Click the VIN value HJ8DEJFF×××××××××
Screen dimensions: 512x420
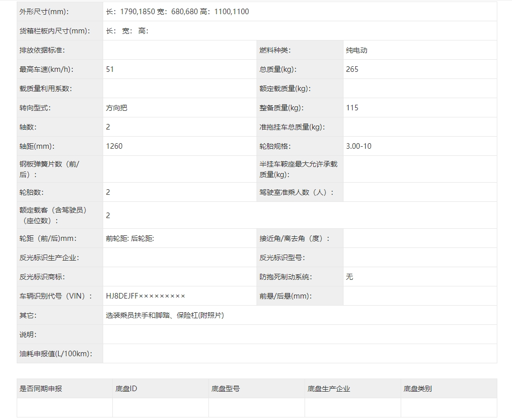coord(146,296)
